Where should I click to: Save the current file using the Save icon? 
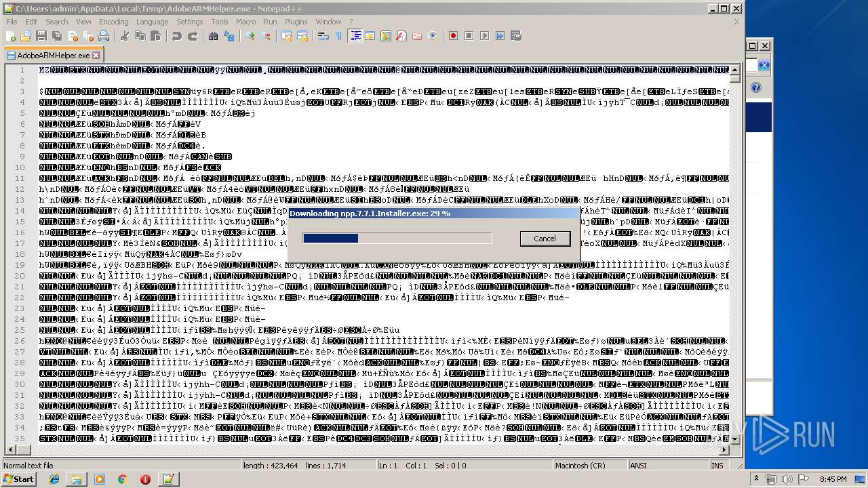41,36
